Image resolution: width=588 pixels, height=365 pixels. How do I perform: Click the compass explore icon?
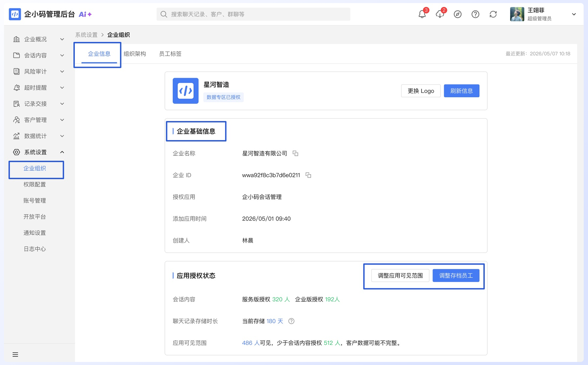[458, 14]
